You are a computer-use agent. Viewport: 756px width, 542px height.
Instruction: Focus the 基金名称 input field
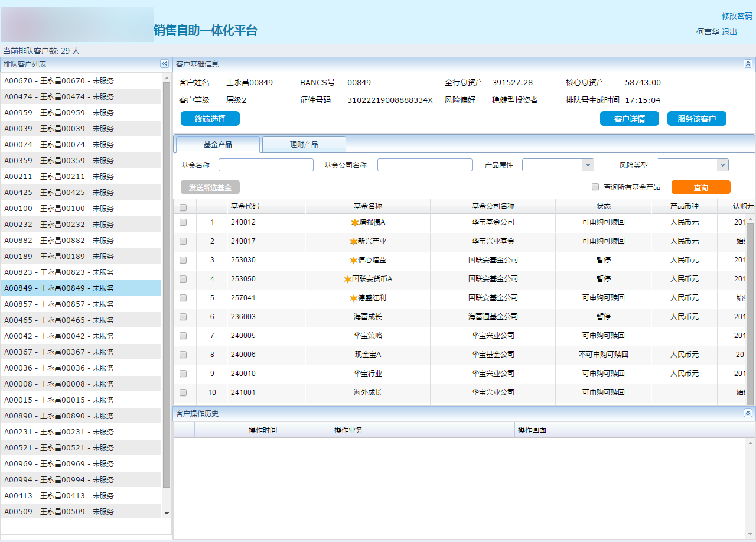(x=266, y=165)
